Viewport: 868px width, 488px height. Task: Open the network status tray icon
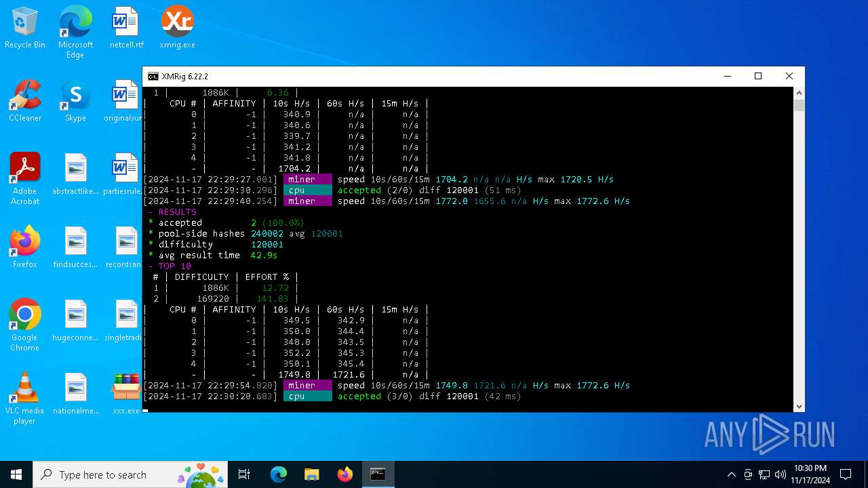[764, 474]
